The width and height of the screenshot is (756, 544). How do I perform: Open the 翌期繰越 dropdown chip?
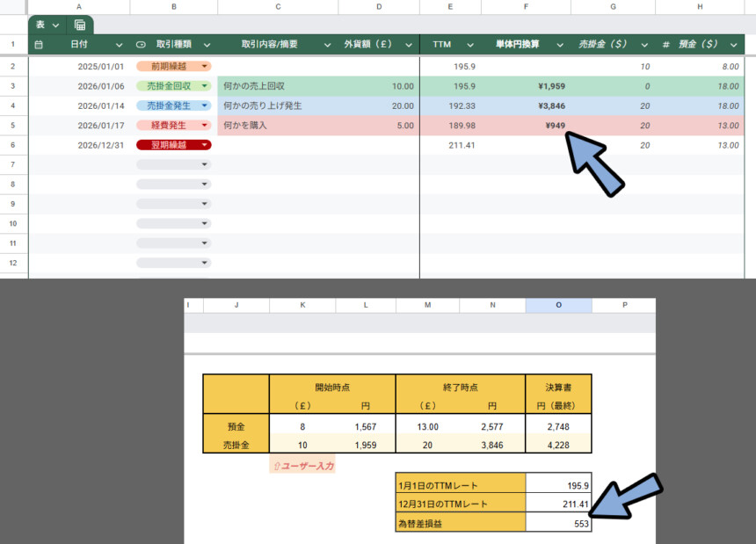173,145
